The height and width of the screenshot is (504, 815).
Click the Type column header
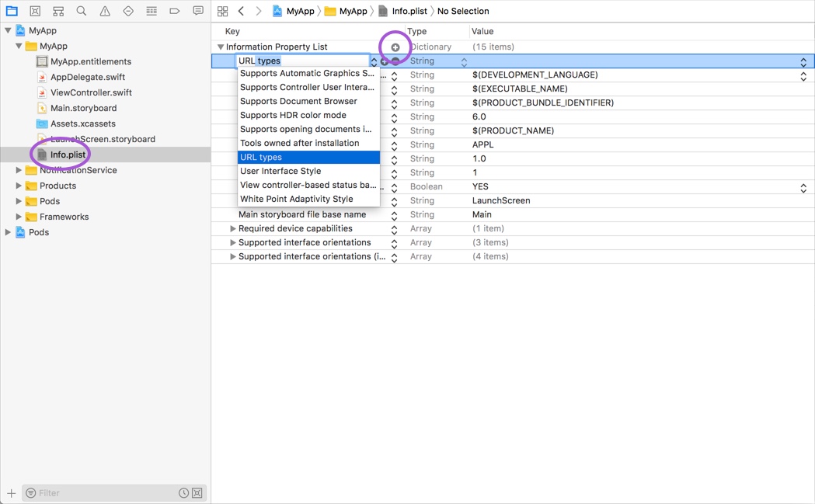click(x=417, y=31)
